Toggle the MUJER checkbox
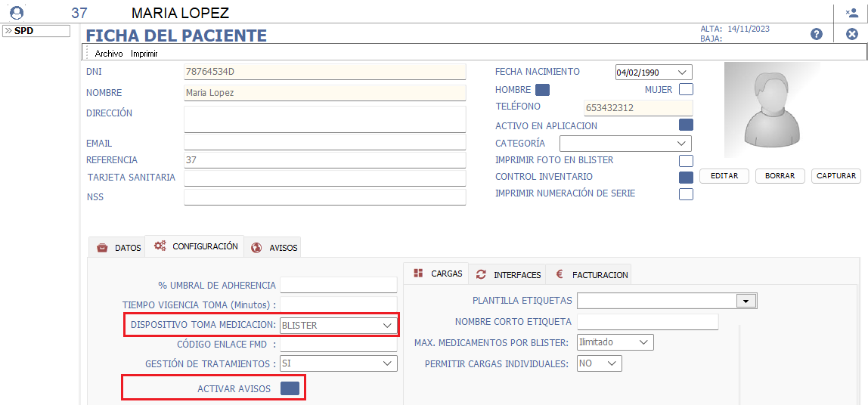Viewport: 868px width, 405px height. (x=686, y=90)
